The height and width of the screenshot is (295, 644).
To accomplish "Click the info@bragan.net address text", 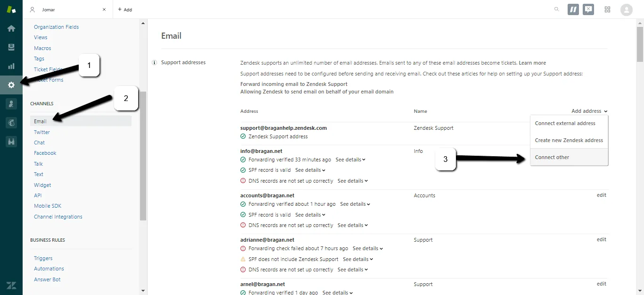I will coord(262,152).
